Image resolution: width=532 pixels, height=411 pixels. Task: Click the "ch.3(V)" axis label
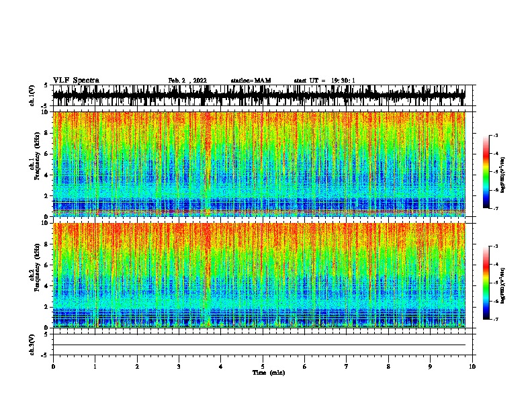tap(32, 345)
